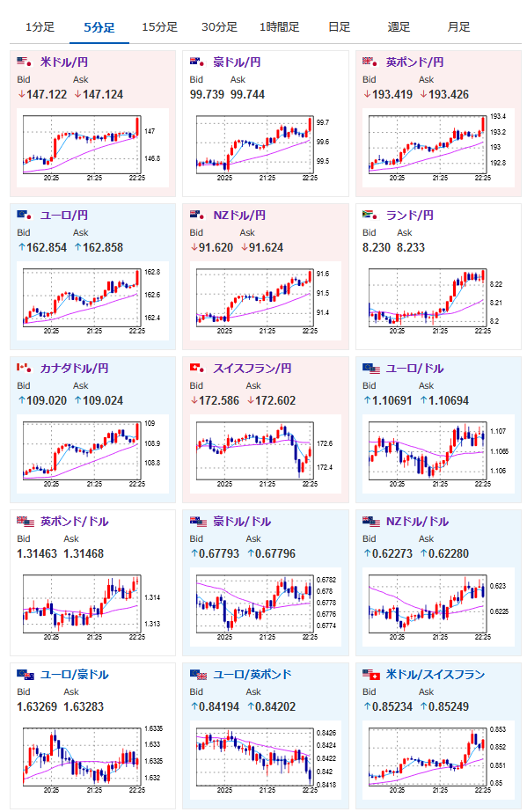Open the ユーロ/英ポンド pair link
527x812 pixels.
[253, 674]
